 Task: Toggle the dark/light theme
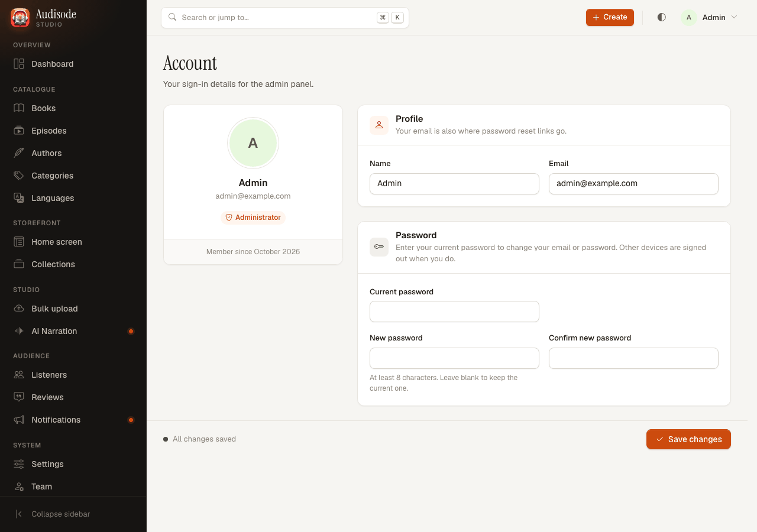662,18
